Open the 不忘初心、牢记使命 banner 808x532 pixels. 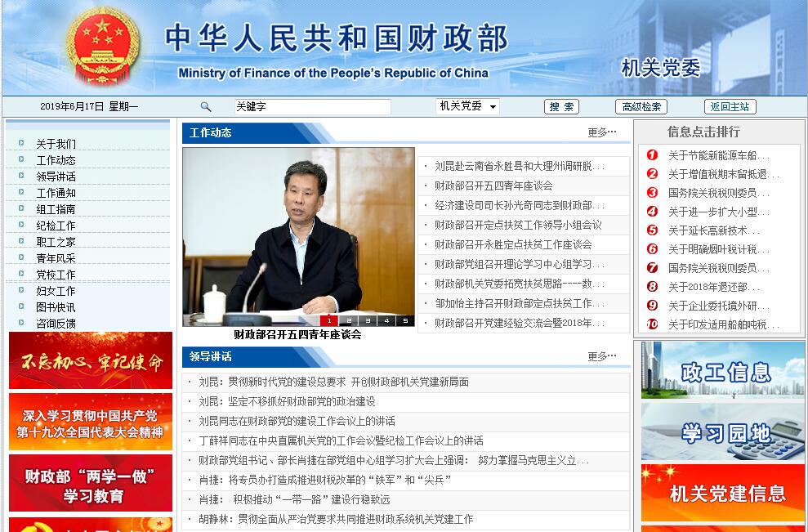[x=91, y=360]
